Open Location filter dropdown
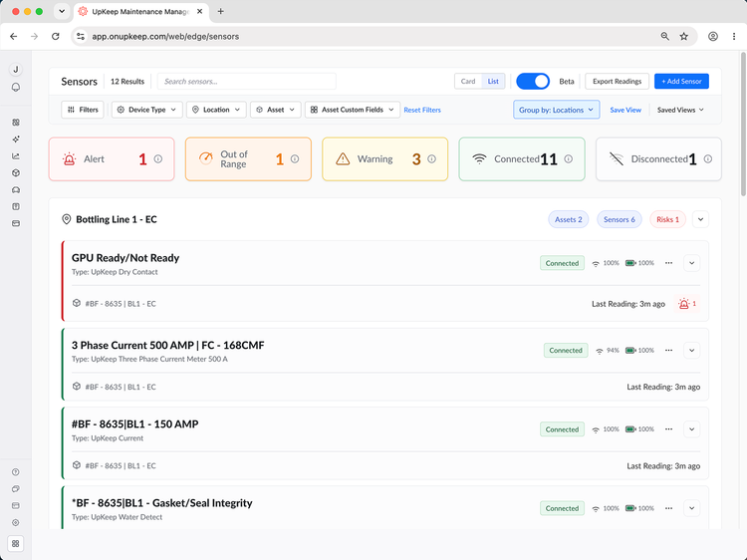Screen dimensions: 747x560 click(216, 110)
